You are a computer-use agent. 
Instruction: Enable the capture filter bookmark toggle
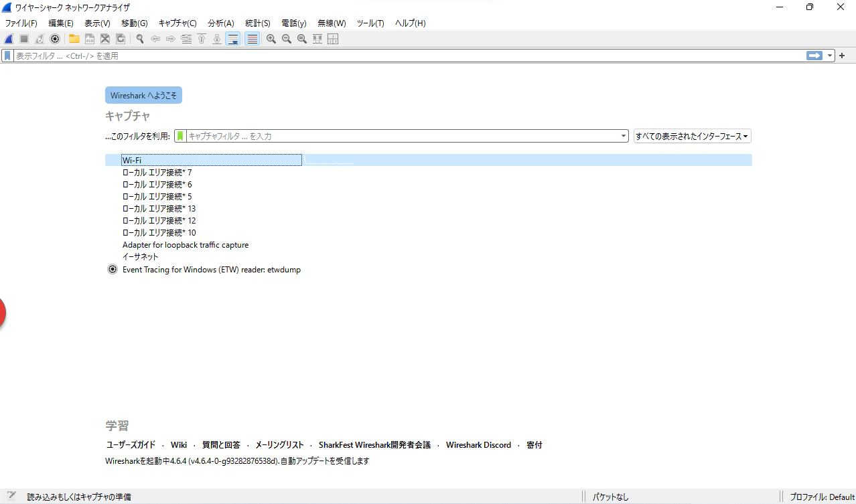(x=179, y=135)
